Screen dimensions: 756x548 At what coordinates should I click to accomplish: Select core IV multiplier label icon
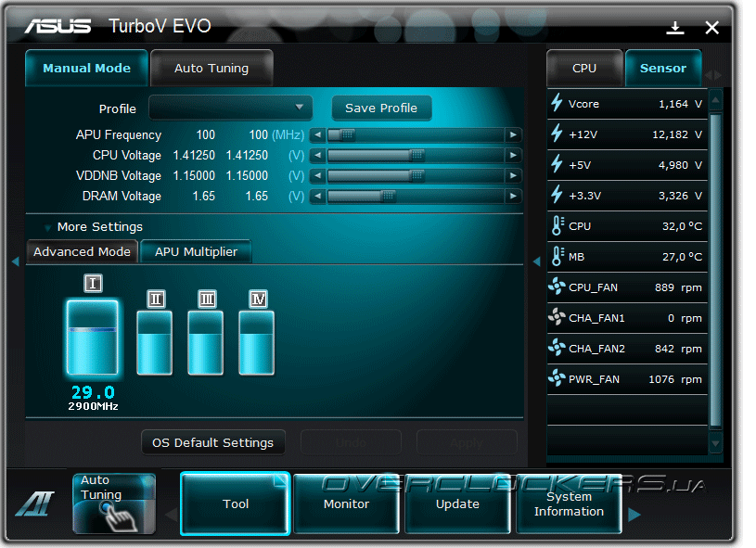258,299
